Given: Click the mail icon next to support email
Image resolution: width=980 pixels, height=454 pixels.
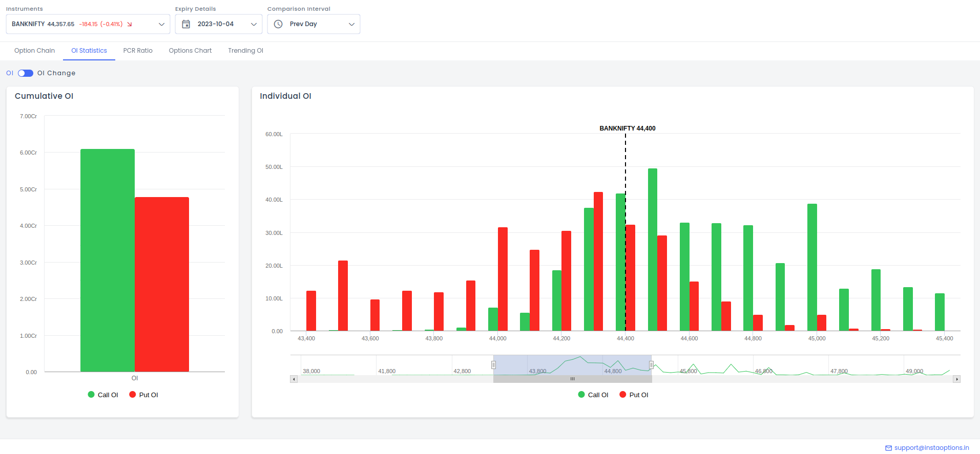Looking at the screenshot, I should (x=889, y=448).
